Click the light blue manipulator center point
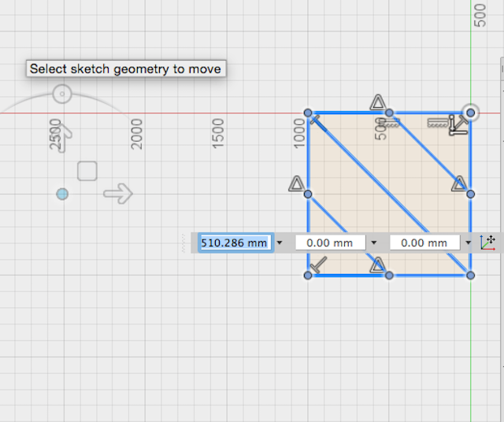This screenshot has width=504, height=422. tap(62, 194)
